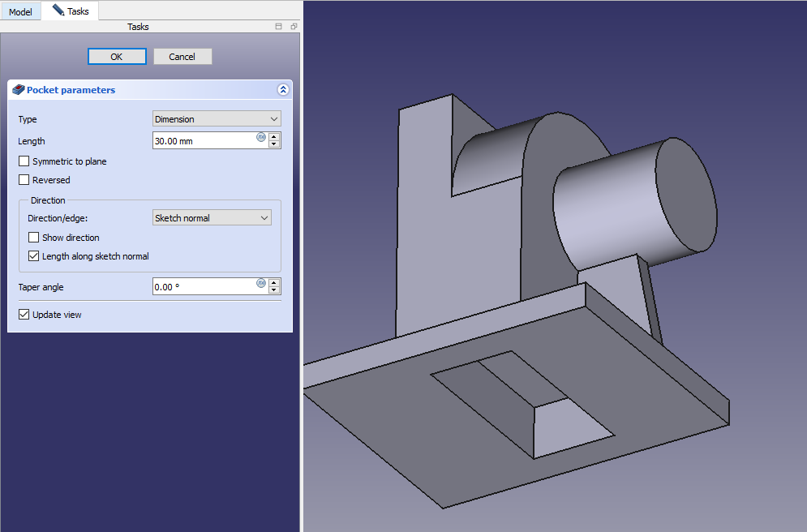807x532 pixels.
Task: Enable Symmetric to plane checkbox
Action: pos(24,161)
